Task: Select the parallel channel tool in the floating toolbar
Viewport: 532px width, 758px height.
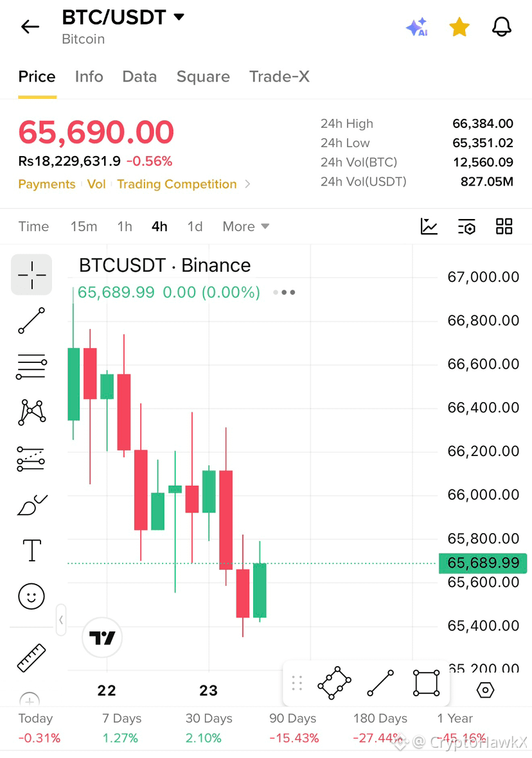Action: coord(334,683)
